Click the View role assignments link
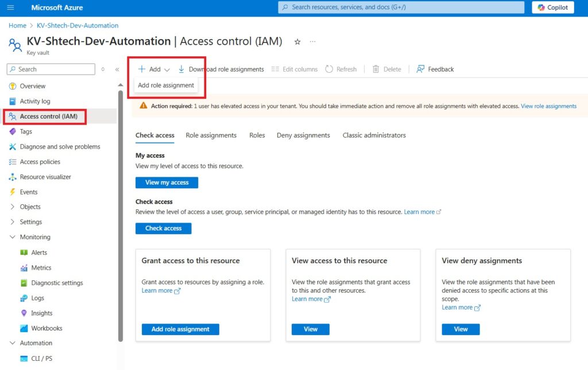 point(548,106)
